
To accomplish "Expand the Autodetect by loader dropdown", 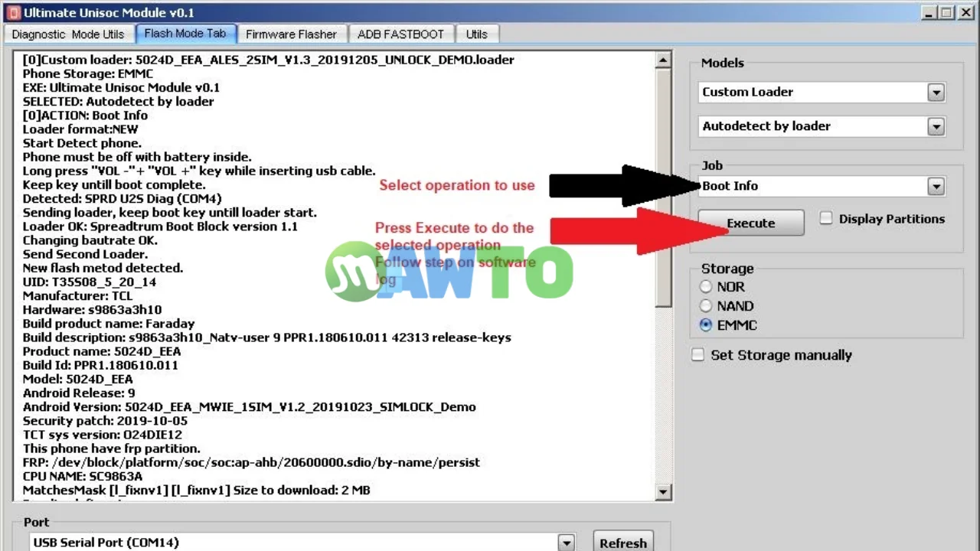I will pyautogui.click(x=936, y=127).
